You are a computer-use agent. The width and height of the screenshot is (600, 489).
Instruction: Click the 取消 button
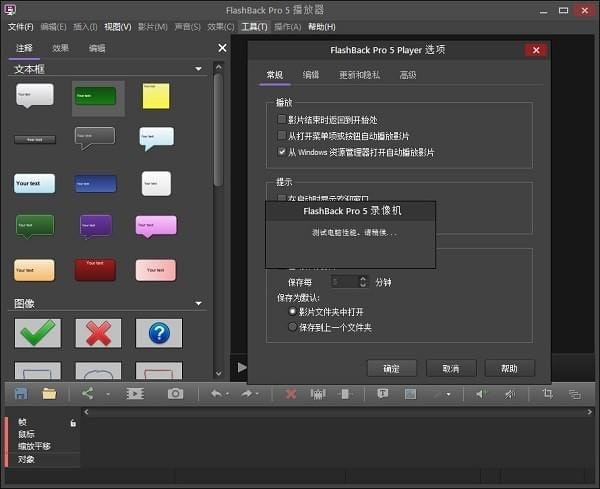451,368
